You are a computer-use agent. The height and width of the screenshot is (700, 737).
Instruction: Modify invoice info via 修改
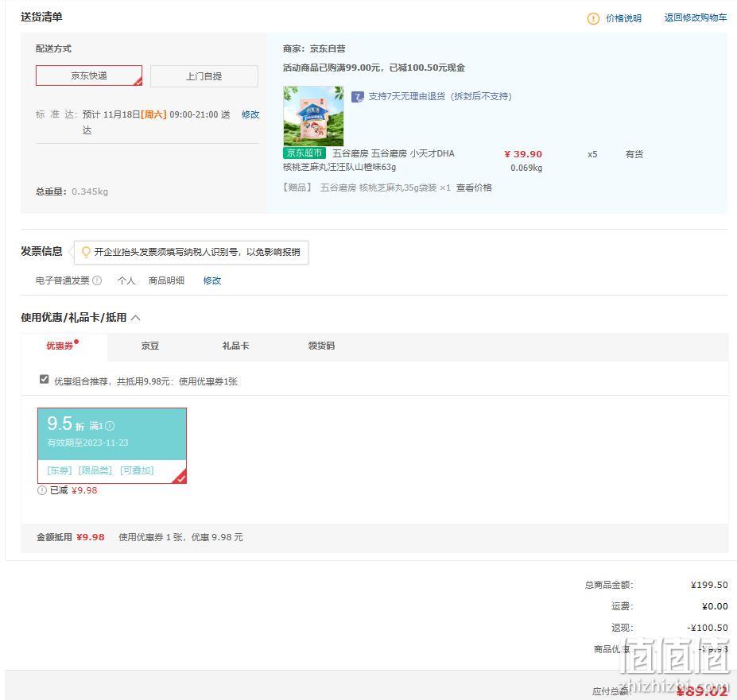point(212,280)
